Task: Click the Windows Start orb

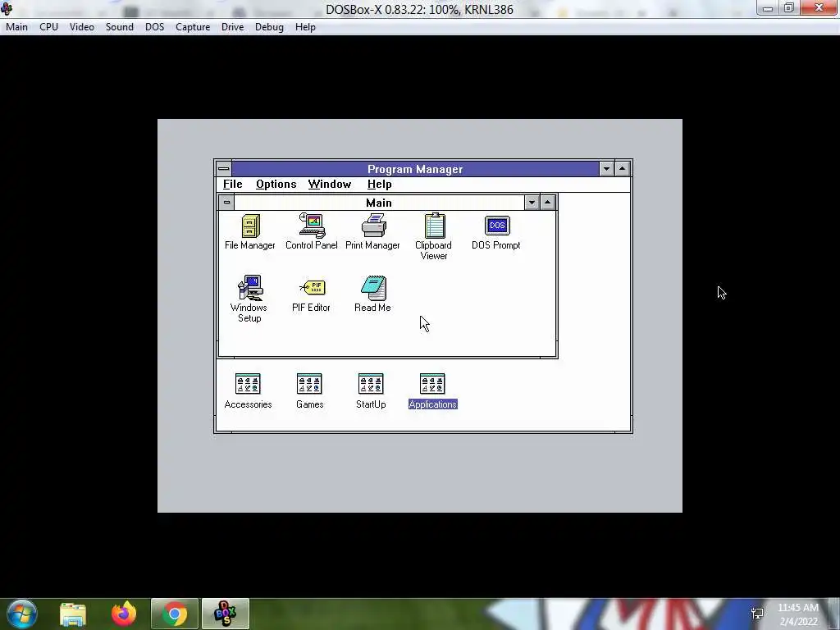Action: point(21,614)
